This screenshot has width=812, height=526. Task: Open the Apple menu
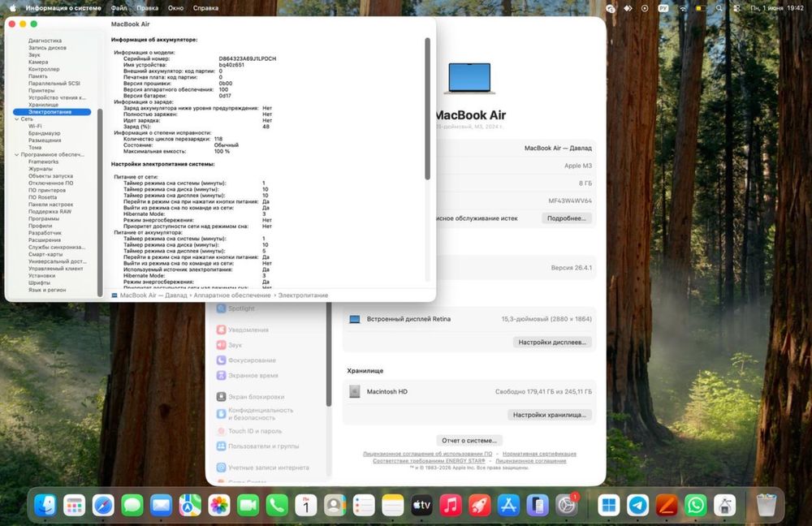[12, 8]
